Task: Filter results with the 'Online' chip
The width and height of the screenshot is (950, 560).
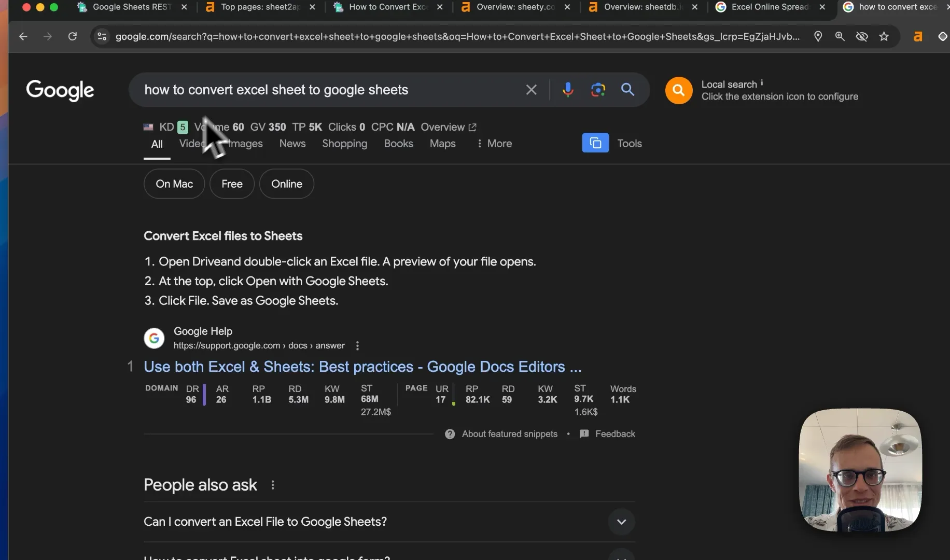Action: coord(287,184)
